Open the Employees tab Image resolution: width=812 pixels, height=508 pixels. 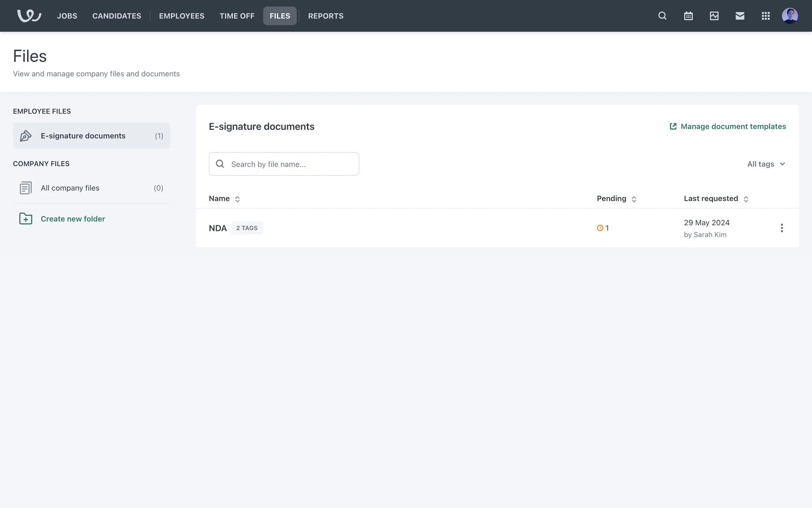[x=181, y=16]
